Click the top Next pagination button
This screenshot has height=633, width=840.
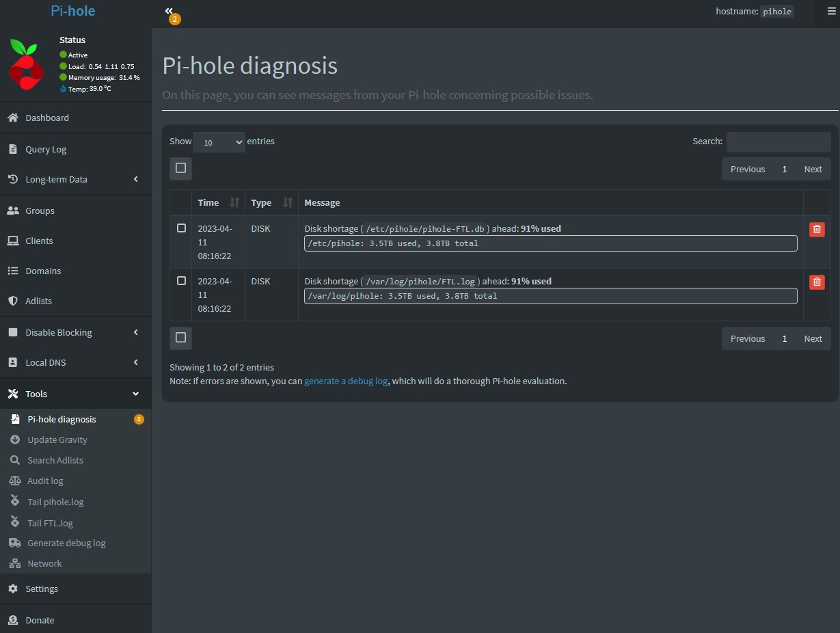point(813,169)
